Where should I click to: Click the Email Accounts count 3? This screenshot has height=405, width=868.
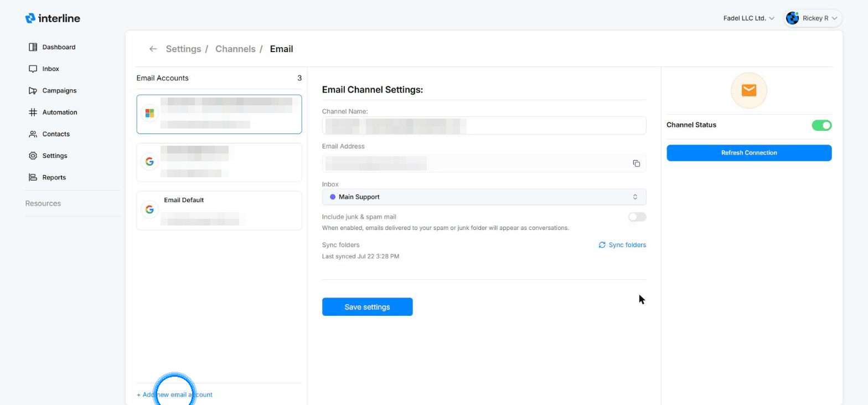(299, 78)
